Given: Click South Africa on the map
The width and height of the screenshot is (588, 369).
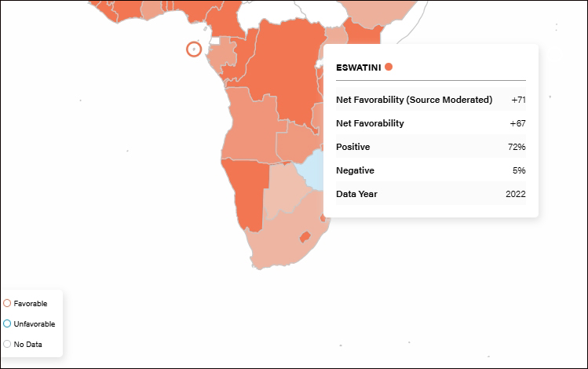Looking at the screenshot, I should coord(275,243).
